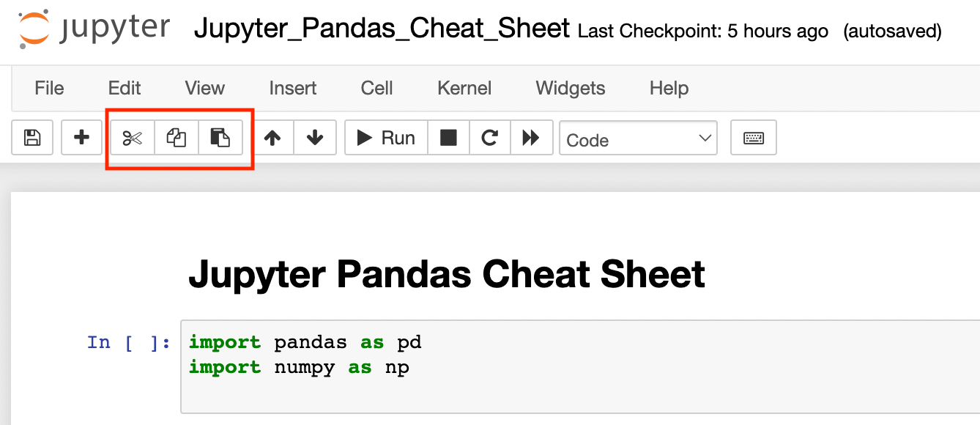
Task: Rename notebook by clicking its title
Action: pyautogui.click(x=381, y=29)
